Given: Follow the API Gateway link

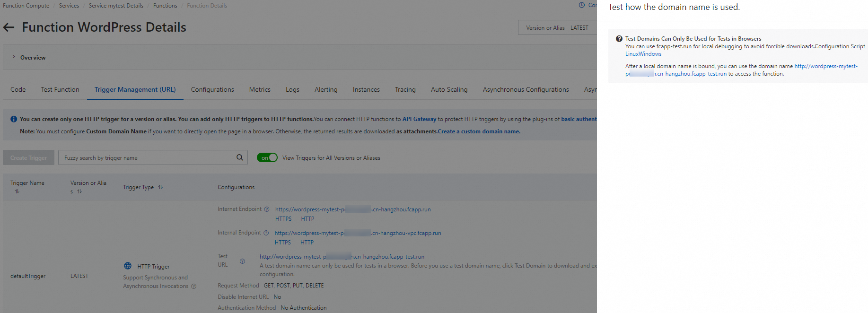Looking at the screenshot, I should pyautogui.click(x=419, y=119).
